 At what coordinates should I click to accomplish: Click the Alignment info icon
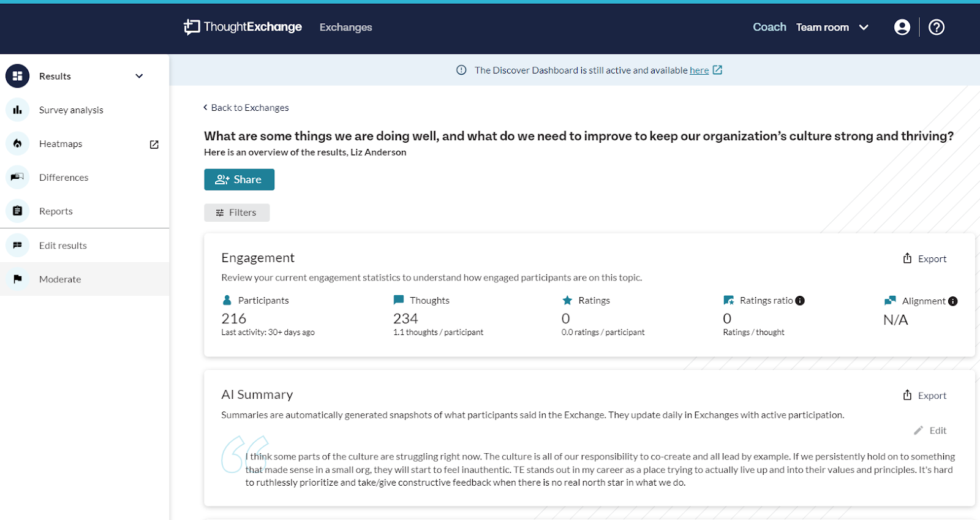point(952,301)
